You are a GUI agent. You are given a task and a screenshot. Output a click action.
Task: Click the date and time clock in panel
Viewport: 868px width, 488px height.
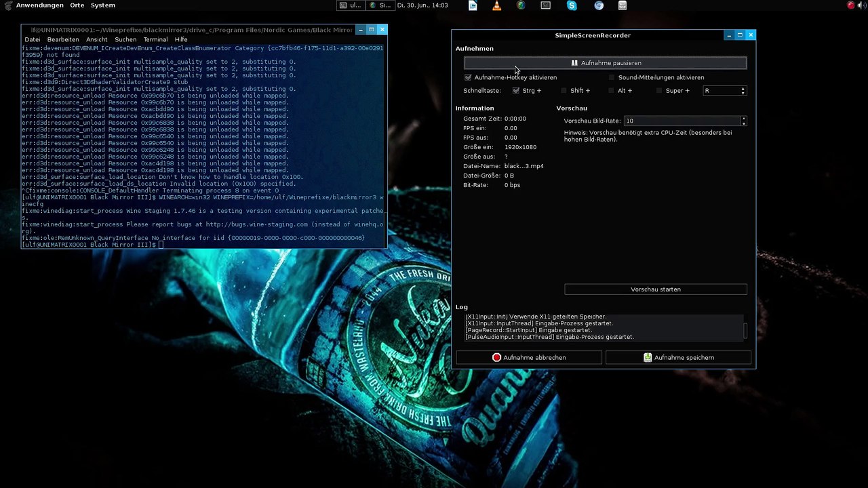click(x=422, y=5)
